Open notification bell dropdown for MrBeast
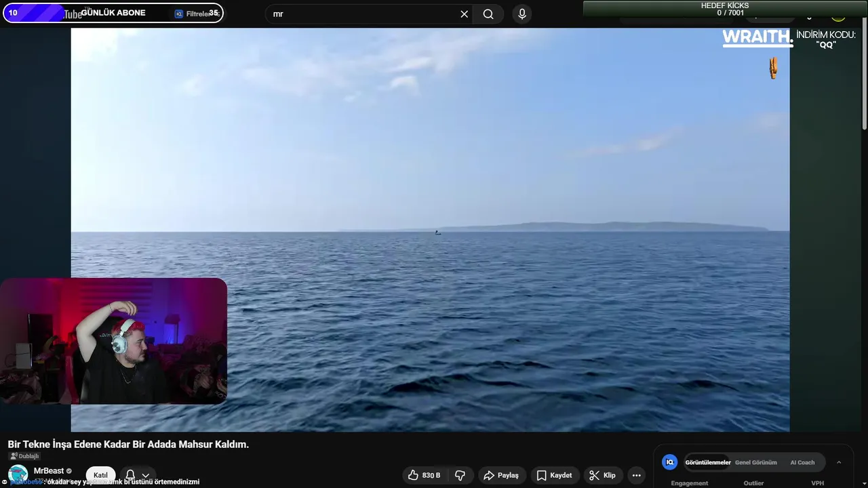Viewport: 868px width, 488px height. point(137,475)
